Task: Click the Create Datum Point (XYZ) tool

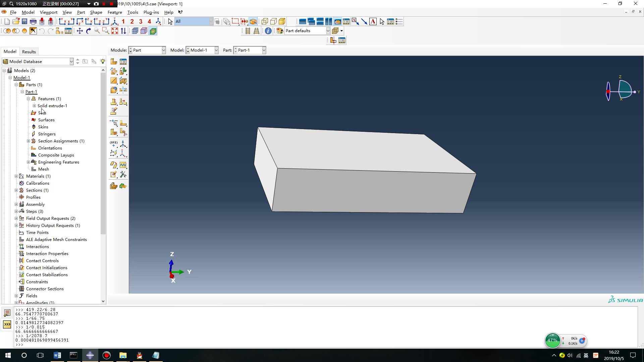Action: pos(114,144)
